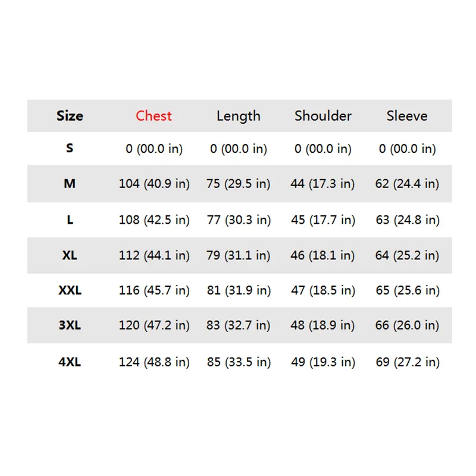Select sleeve value 65 (25.6 in)
This screenshot has height=476, width=476.
(x=408, y=291)
